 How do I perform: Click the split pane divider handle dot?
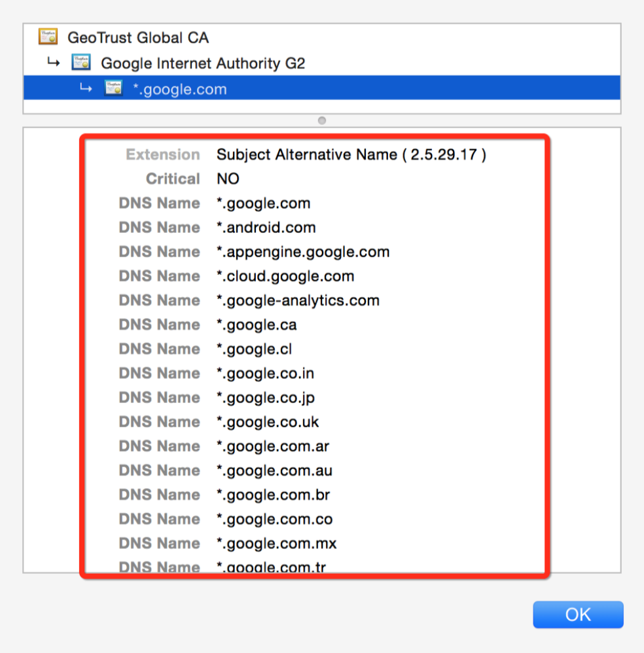tap(322, 120)
